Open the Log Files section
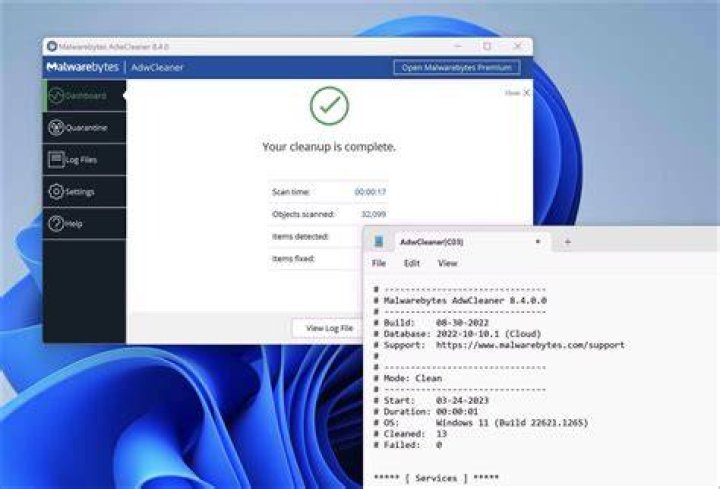This screenshot has width=720, height=489. 84,160
